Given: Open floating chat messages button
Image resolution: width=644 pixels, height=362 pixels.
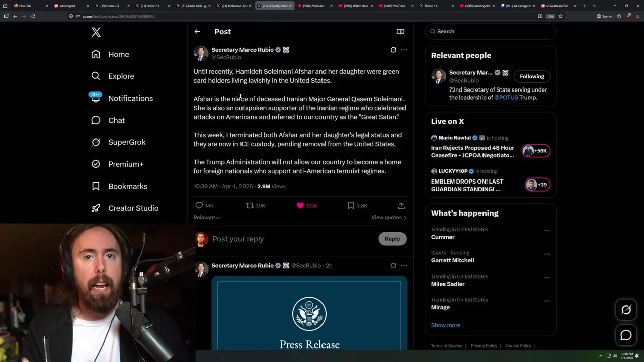Looking at the screenshot, I should click(x=626, y=335).
